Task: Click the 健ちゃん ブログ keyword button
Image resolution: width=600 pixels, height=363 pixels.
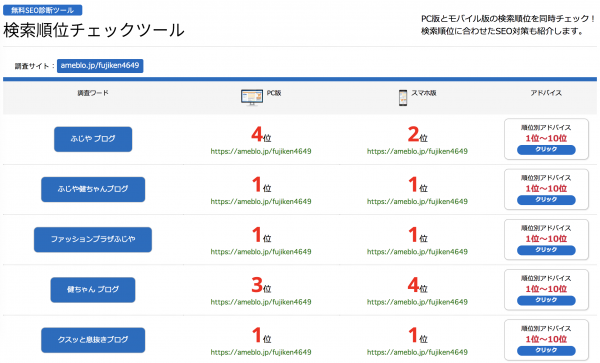Action: 93,290
